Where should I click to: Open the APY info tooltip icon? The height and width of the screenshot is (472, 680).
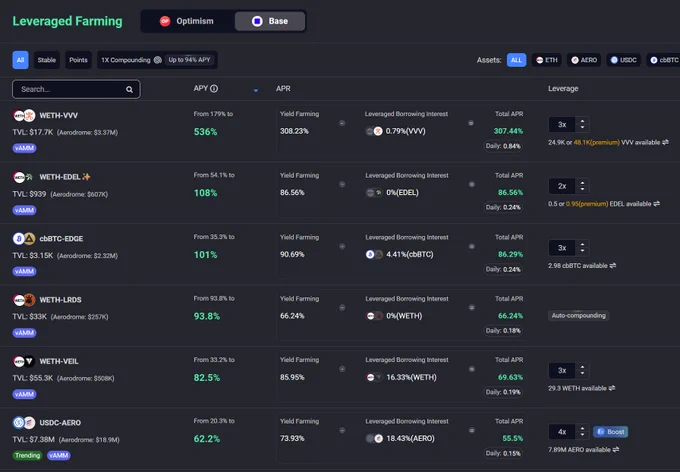(x=214, y=88)
